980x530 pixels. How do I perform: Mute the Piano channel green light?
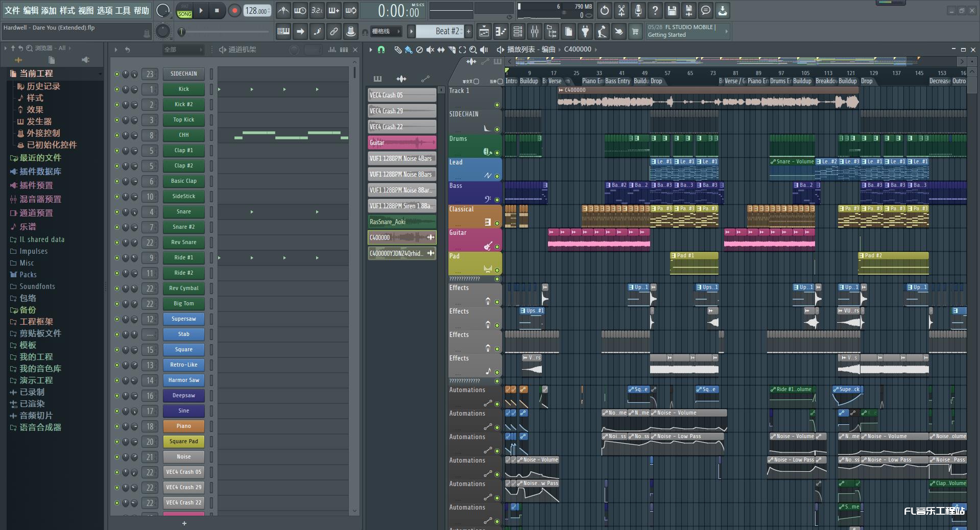coord(117,426)
